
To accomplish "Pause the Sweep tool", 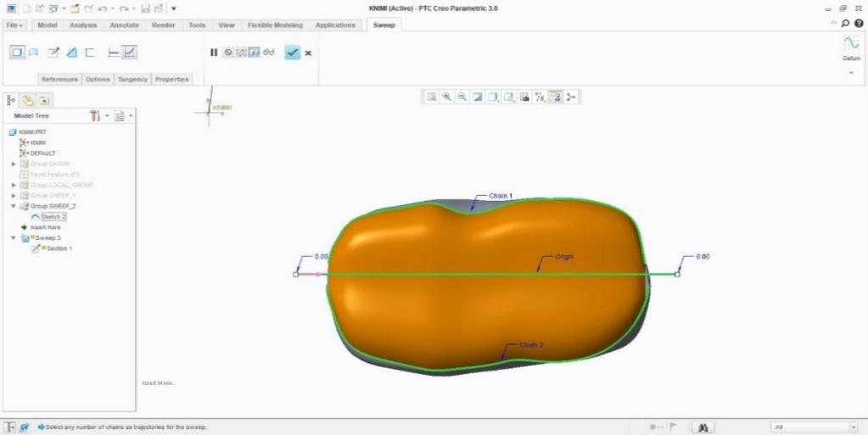I will click(214, 53).
